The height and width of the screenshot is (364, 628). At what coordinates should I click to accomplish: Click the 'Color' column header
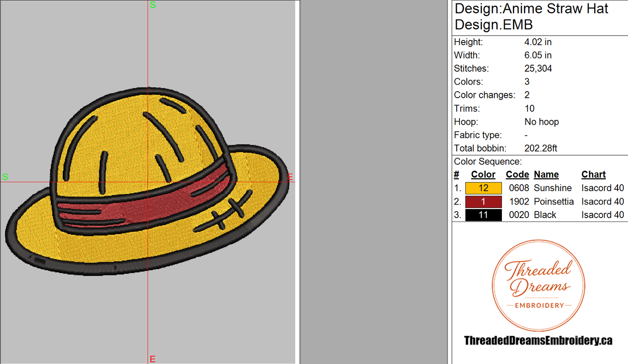click(483, 175)
